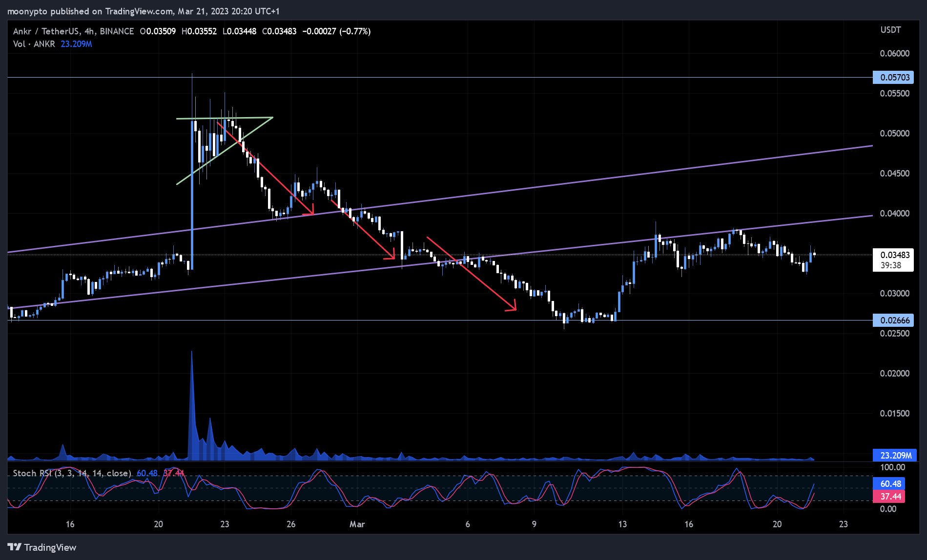Click the low price value L0.03448
927x560 pixels.
[x=239, y=31]
